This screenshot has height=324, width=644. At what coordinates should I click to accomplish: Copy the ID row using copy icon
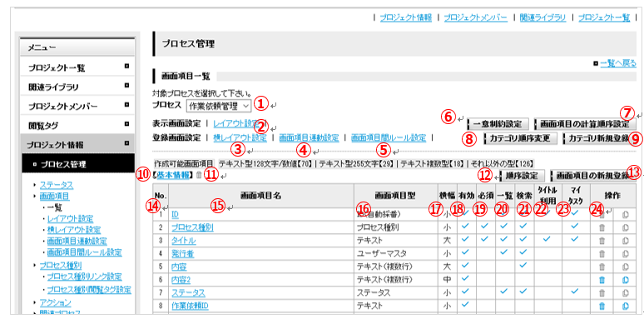click(626, 214)
